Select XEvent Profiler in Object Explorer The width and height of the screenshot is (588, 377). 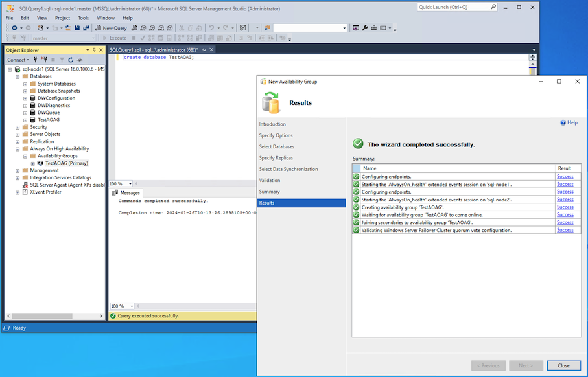coord(45,192)
